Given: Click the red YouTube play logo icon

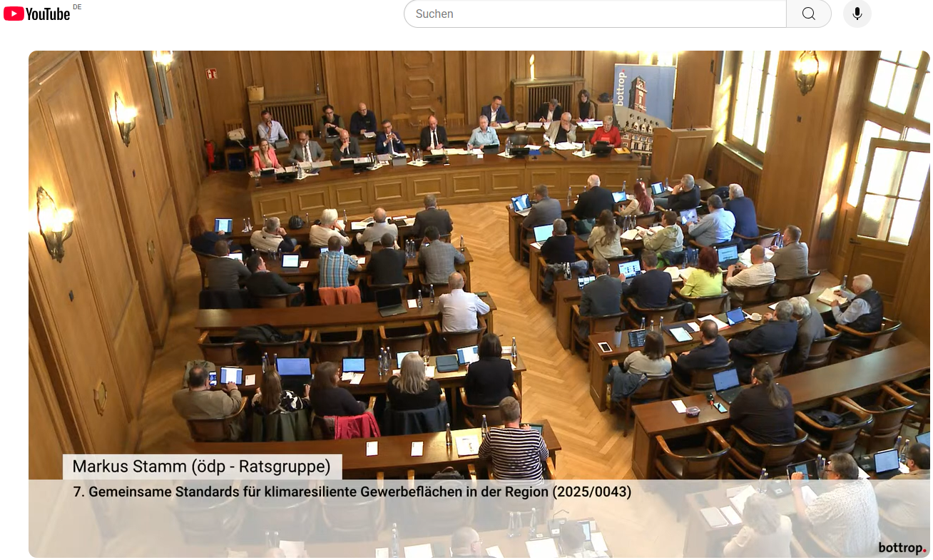Looking at the screenshot, I should [x=14, y=14].
